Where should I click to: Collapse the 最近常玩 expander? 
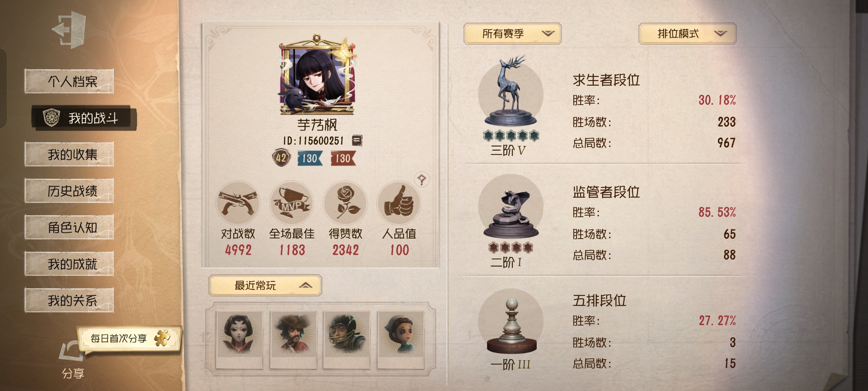click(265, 286)
